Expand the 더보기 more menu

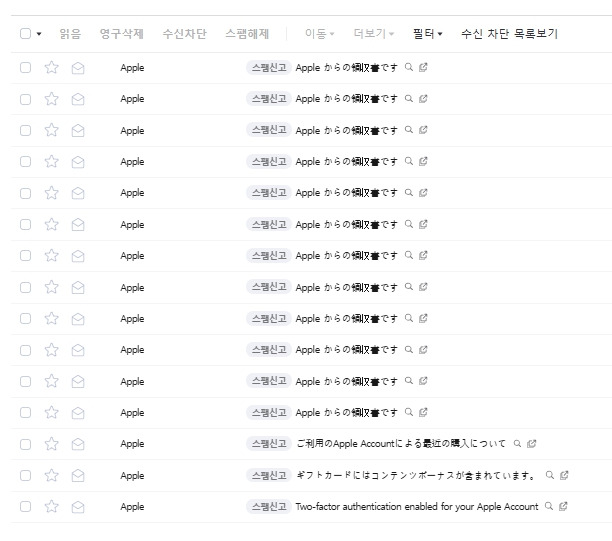click(374, 34)
